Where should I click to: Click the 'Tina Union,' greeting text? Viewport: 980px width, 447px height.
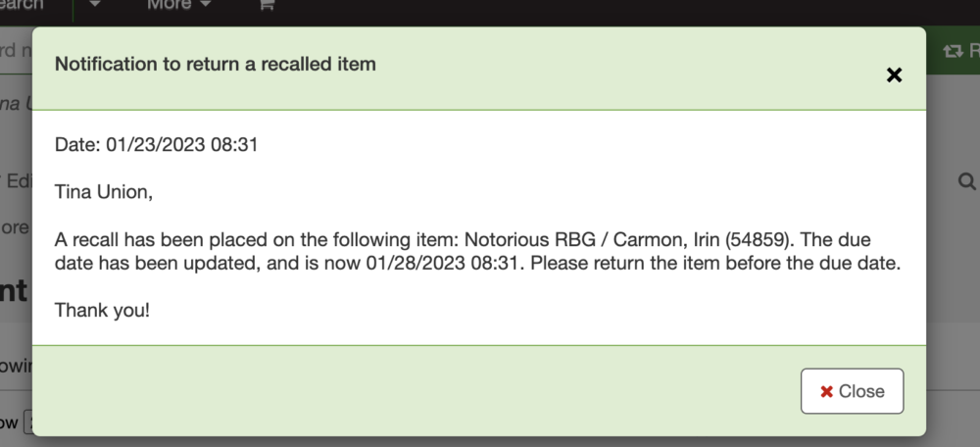click(x=104, y=192)
